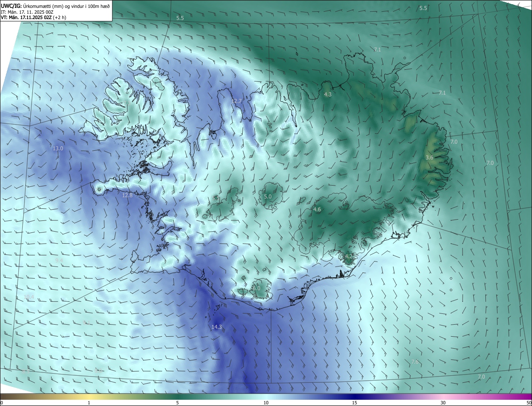This screenshot has width=532, height=406.
Task: Click the color scale tick label '0'
Action: tap(2, 403)
